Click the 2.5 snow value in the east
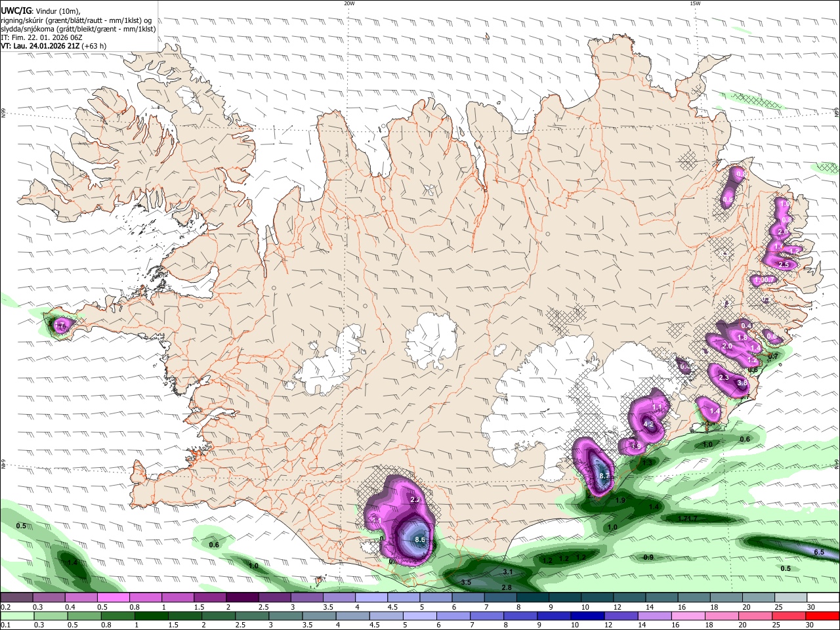 pos(783,264)
